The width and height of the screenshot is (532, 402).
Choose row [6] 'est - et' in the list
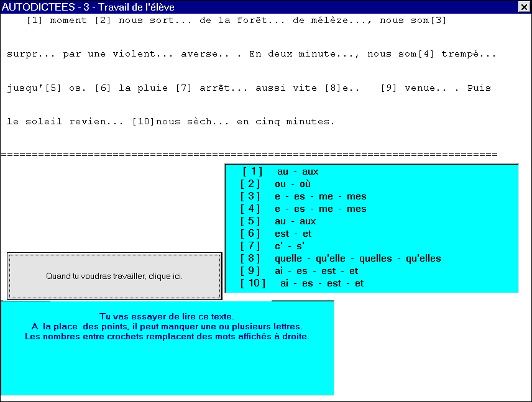(277, 234)
